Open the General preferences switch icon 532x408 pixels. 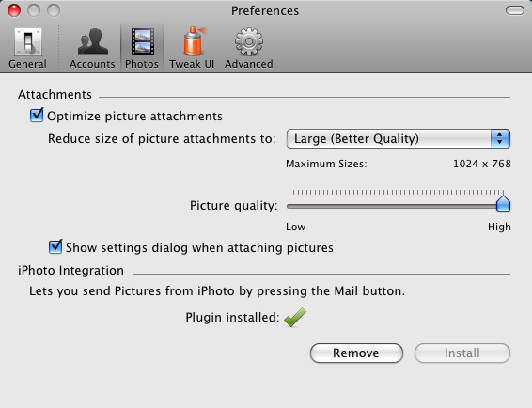28,41
